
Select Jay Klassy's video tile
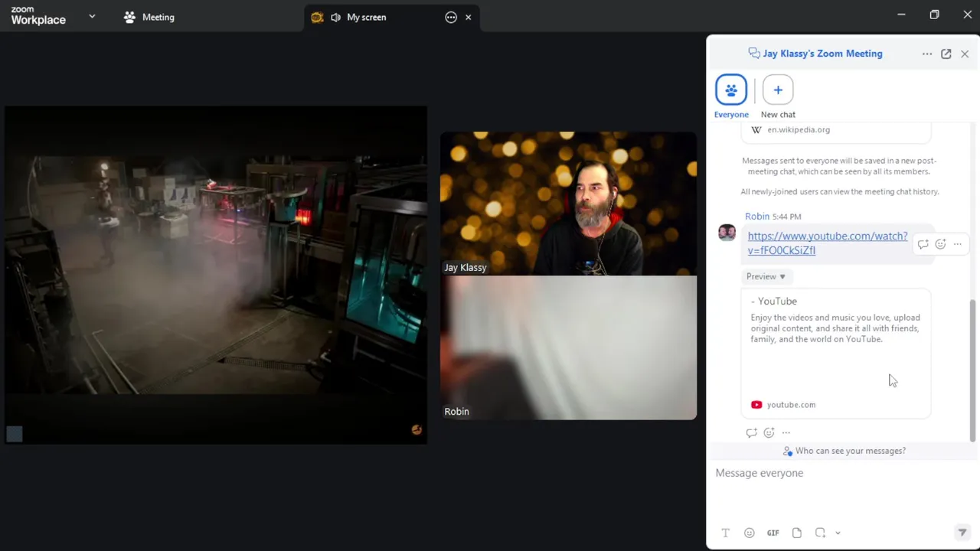click(568, 204)
